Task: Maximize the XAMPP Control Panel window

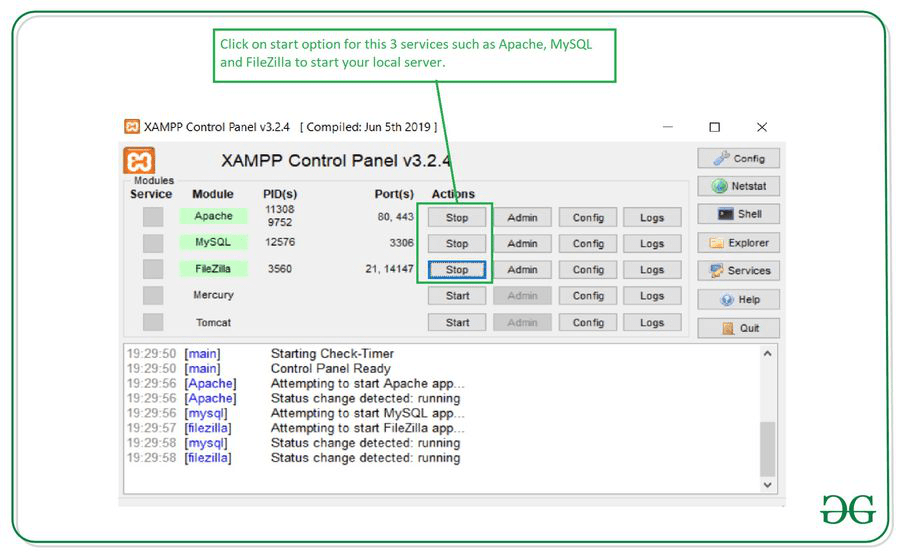Action: (715, 127)
